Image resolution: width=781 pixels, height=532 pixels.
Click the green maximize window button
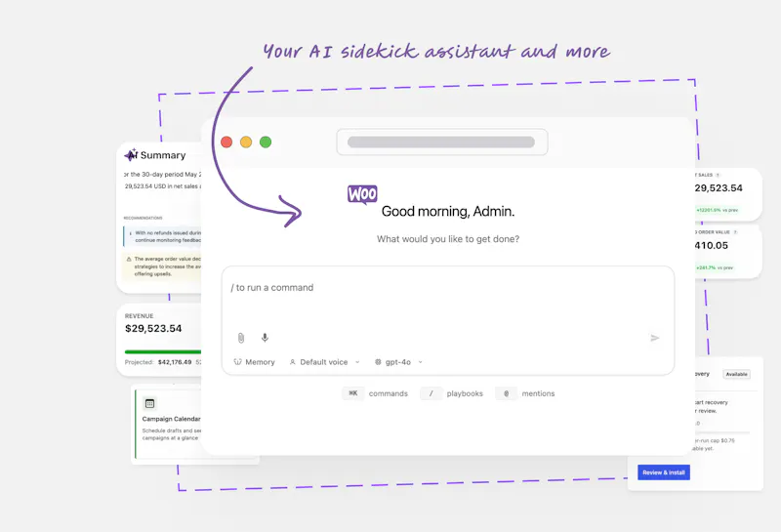pos(266,142)
